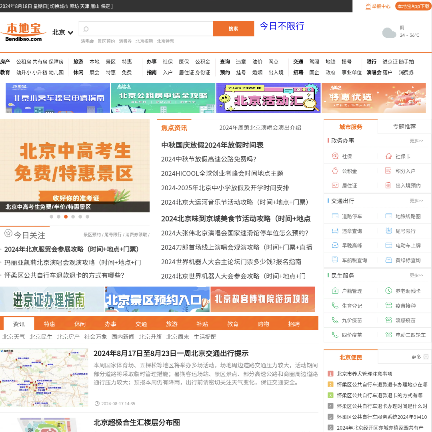
Task: Open 2024-2025年北京中小学放假及开学时间安排
Action: pyautogui.click(x=225, y=188)
